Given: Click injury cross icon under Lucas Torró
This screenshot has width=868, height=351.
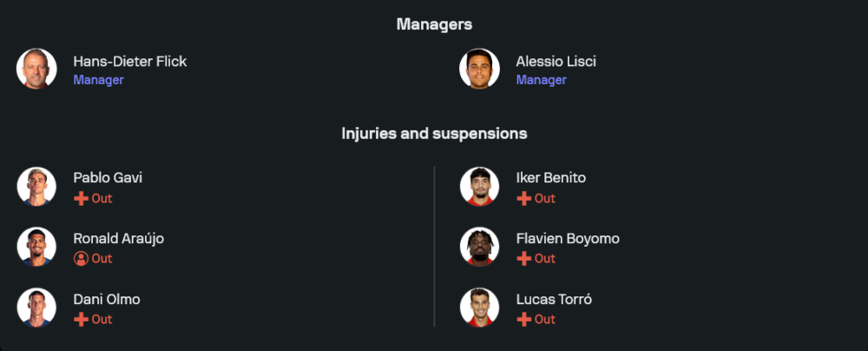Looking at the screenshot, I should tap(523, 319).
